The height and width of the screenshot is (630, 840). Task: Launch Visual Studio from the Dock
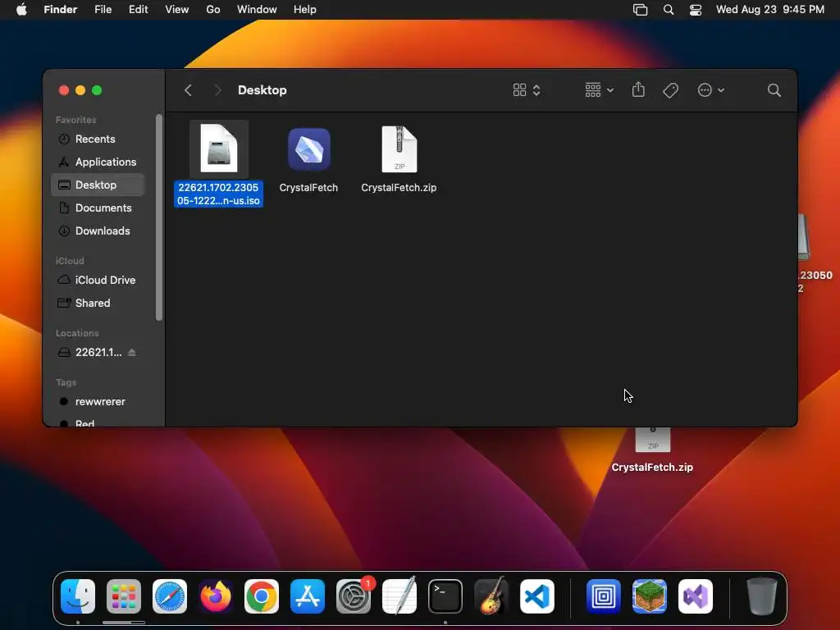pyautogui.click(x=696, y=596)
